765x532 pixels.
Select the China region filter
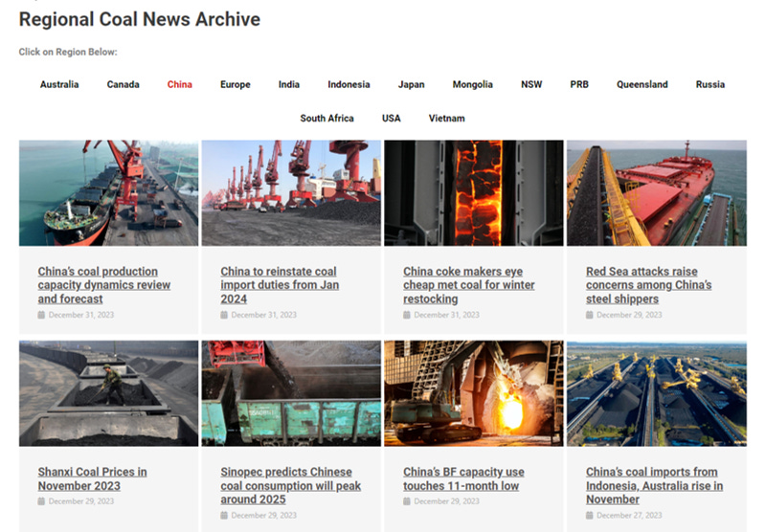click(180, 84)
